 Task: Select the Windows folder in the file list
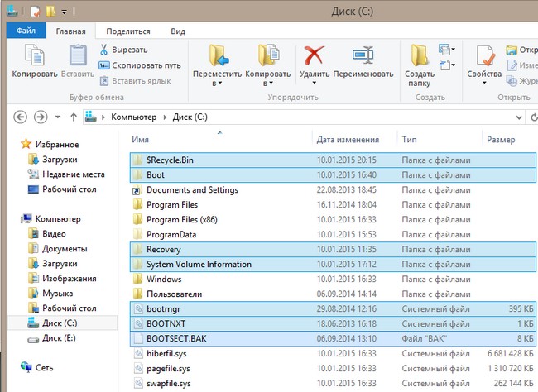pyautogui.click(x=163, y=280)
